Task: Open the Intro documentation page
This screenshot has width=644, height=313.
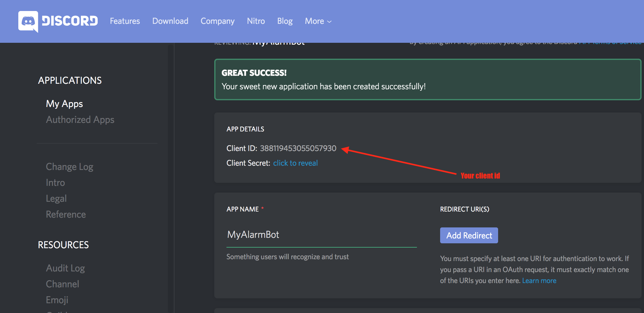Action: [x=55, y=182]
